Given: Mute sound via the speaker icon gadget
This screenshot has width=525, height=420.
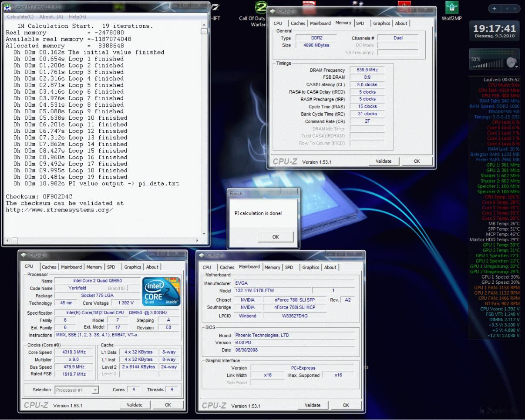Looking at the screenshot, I should [511, 63].
